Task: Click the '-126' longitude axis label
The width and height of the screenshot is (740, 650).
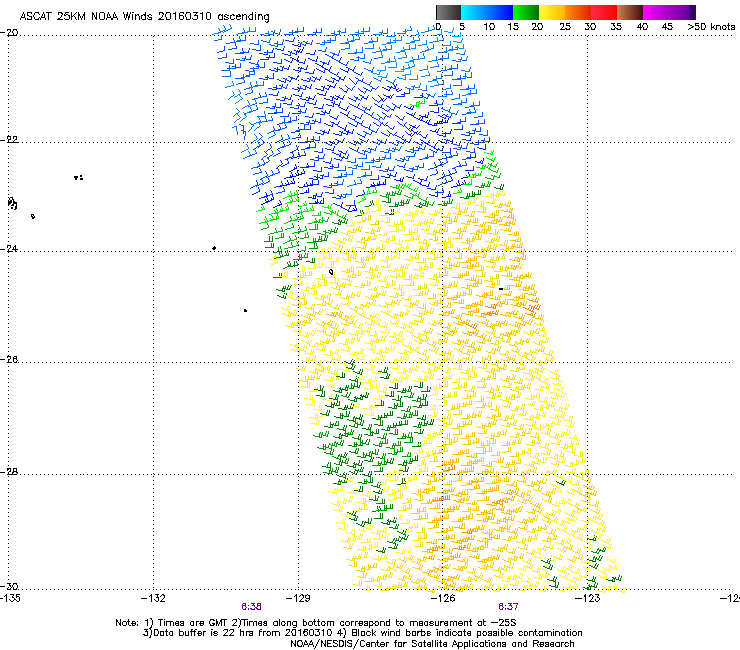Action: (443, 599)
